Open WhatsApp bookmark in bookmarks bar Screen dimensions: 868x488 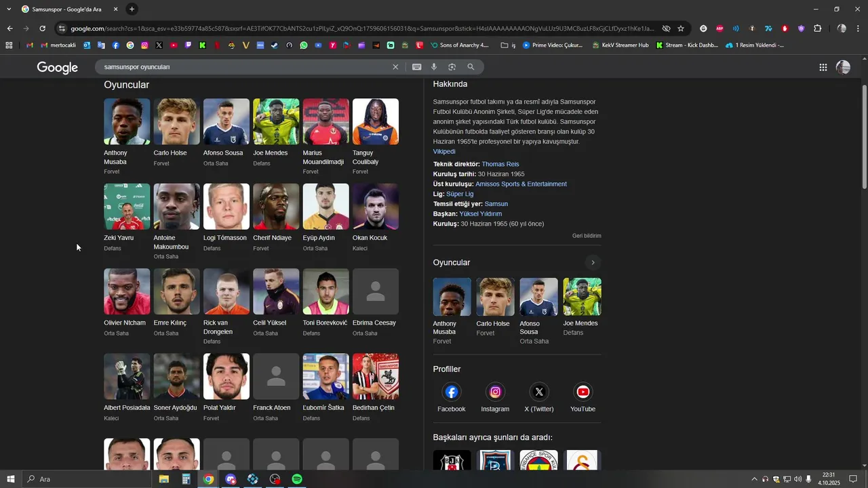[x=303, y=45]
